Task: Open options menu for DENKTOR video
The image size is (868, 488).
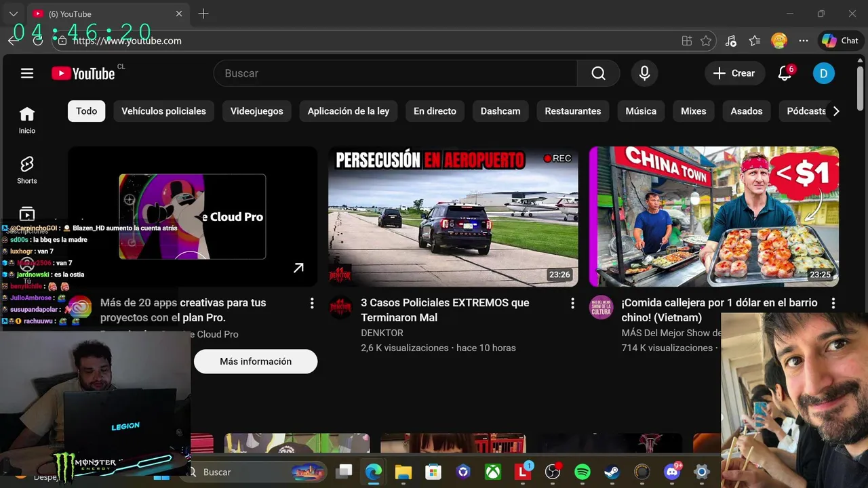Action: click(x=572, y=303)
